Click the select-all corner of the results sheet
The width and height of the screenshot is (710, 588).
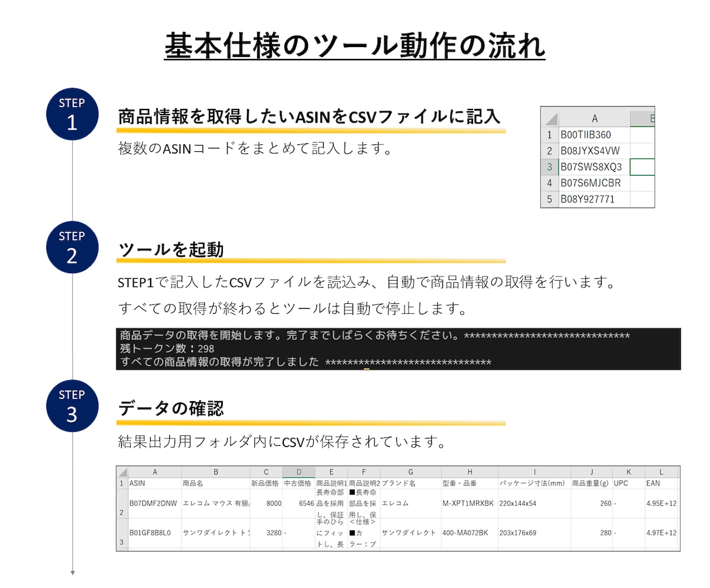click(x=122, y=472)
